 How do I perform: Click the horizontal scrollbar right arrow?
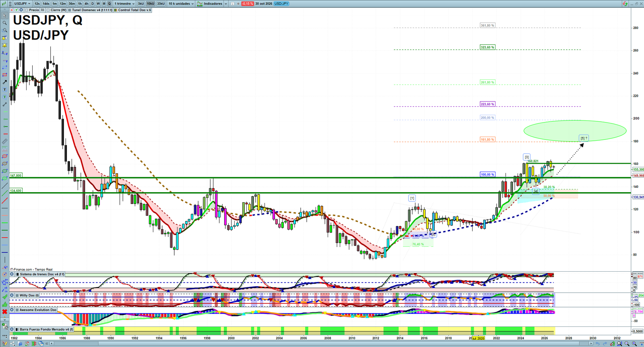591,344
